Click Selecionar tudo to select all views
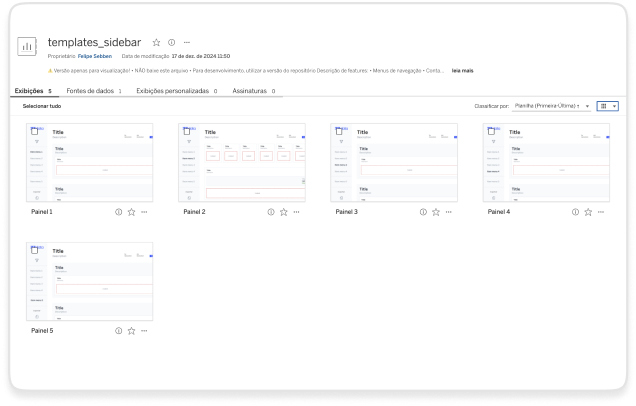 [42, 105]
